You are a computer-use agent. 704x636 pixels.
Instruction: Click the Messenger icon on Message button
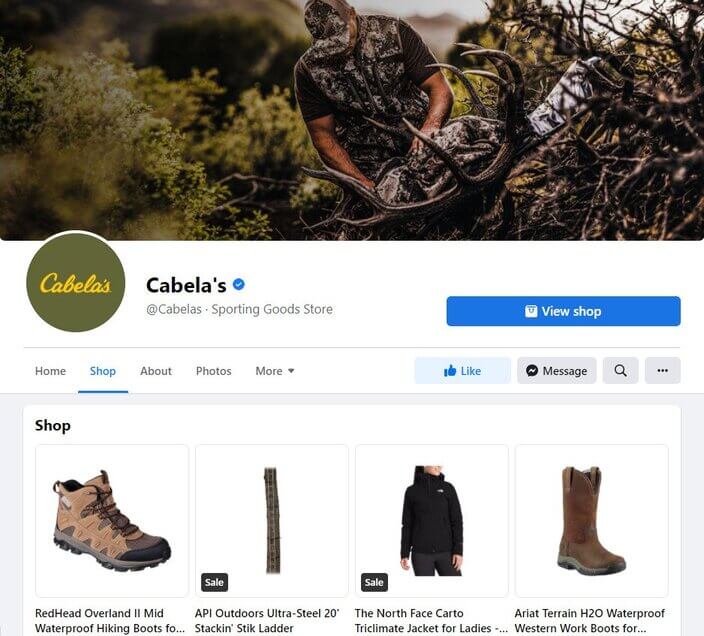point(532,371)
